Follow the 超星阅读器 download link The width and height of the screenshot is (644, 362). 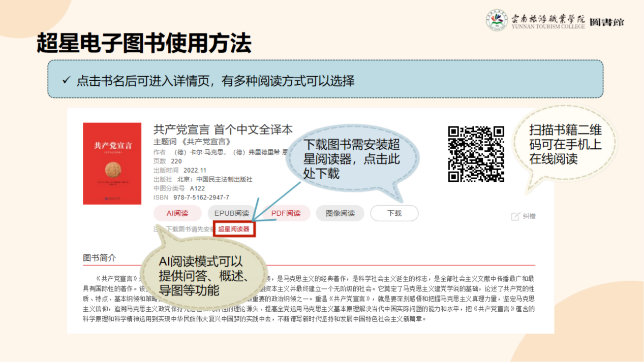coord(234,229)
